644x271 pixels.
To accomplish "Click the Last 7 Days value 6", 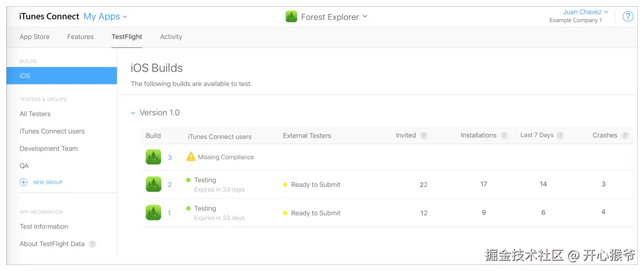I will (543, 213).
